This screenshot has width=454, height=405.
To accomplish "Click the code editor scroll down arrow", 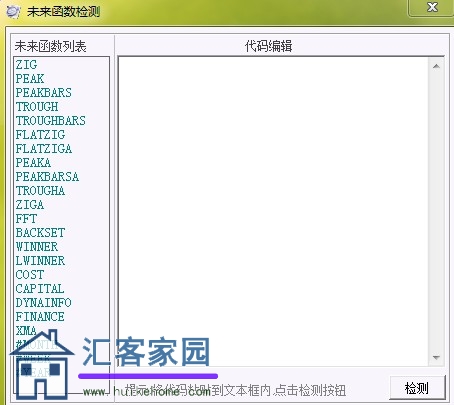I will [x=436, y=358].
